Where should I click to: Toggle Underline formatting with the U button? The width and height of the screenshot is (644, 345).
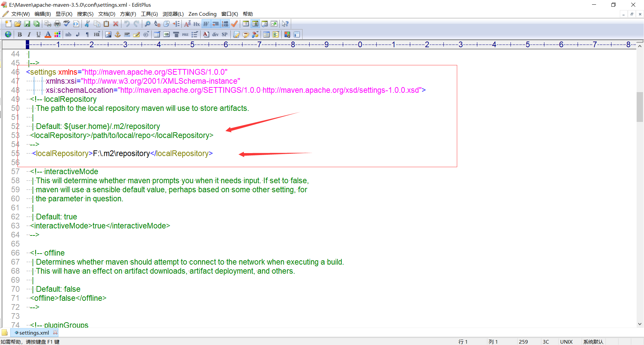39,34
